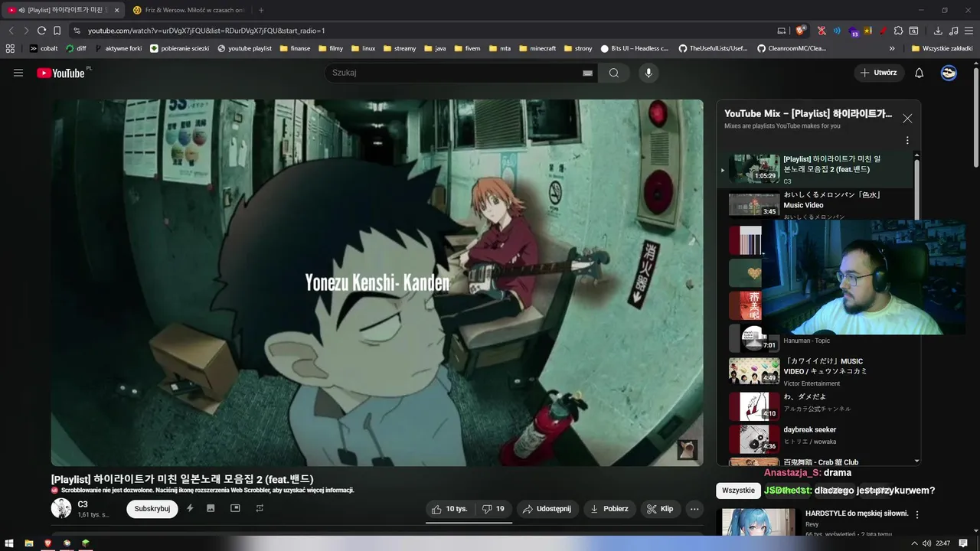
Task: Open the filmy bookmark folder
Action: pyautogui.click(x=330, y=48)
